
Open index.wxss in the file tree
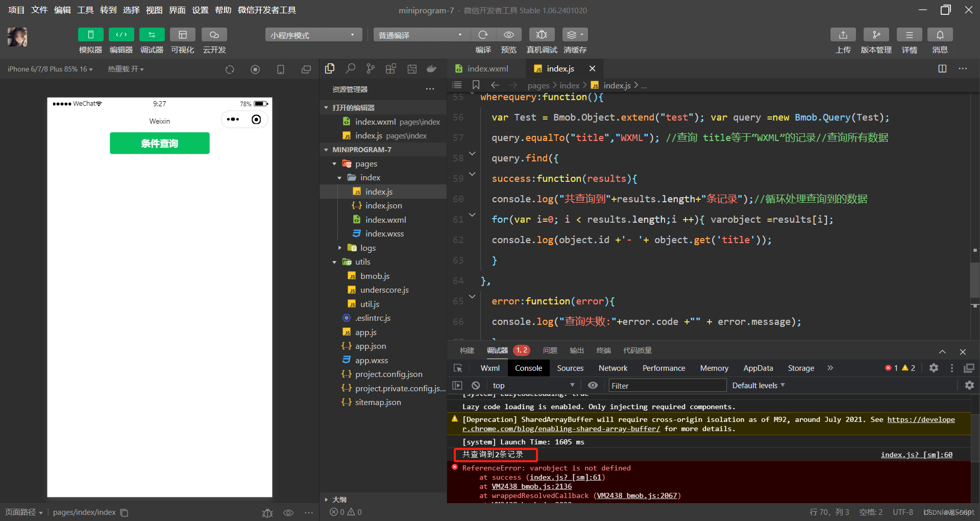(x=384, y=233)
